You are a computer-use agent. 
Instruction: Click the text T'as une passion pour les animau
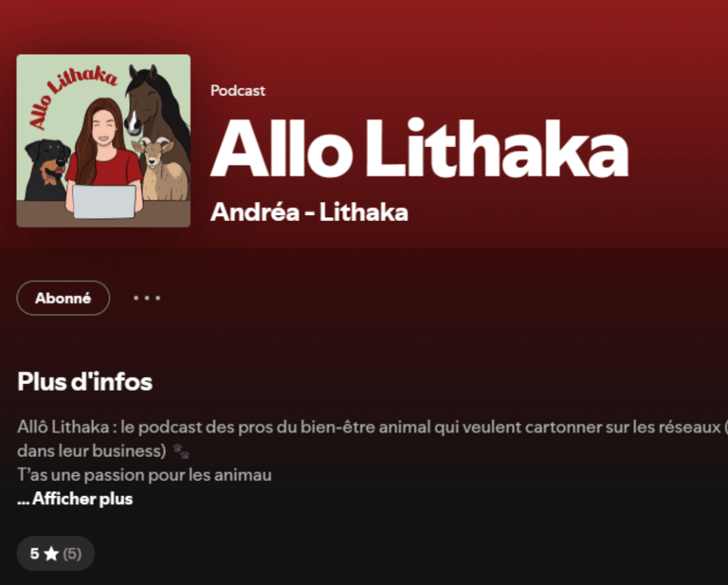tap(144, 475)
